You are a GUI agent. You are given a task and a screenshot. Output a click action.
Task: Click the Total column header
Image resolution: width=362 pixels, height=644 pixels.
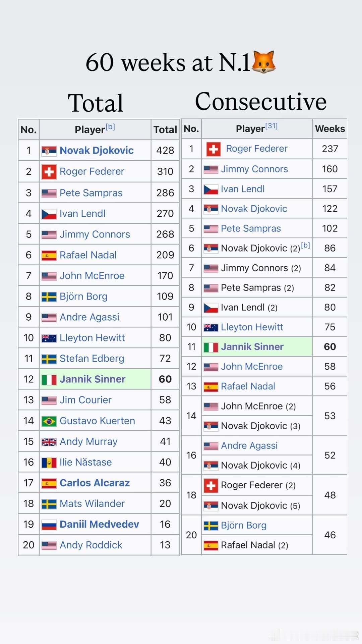[x=165, y=130]
